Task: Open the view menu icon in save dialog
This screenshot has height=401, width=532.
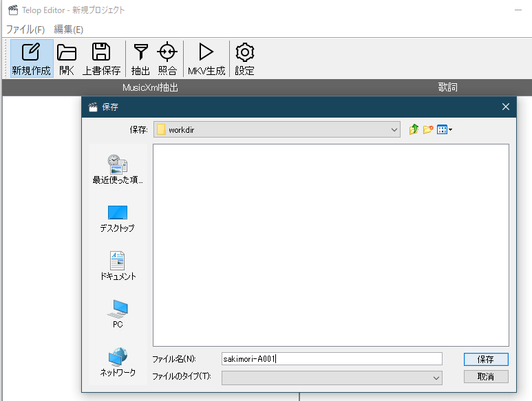Action: tap(445, 129)
